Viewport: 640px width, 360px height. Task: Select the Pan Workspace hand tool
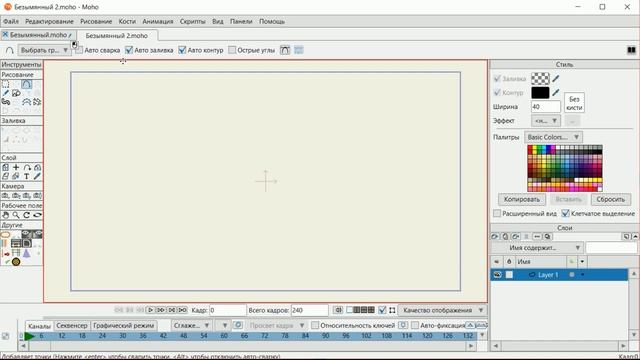(x=6, y=215)
